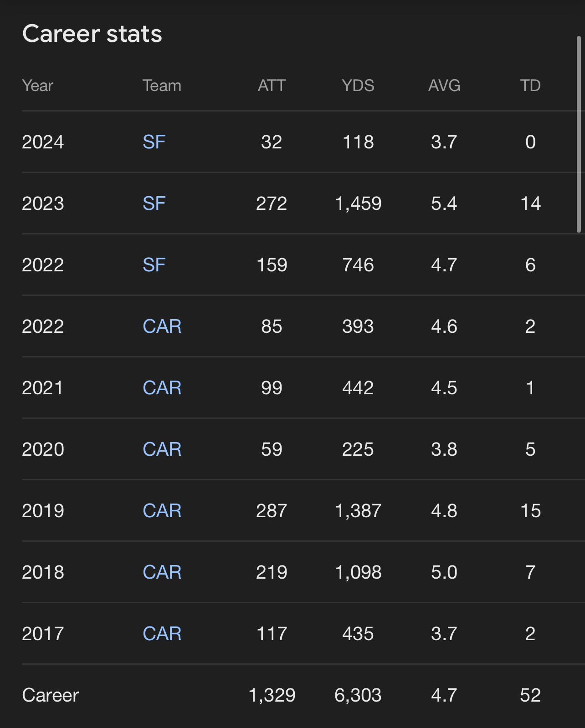
Task: Select the YDS column header
Action: coord(358,86)
